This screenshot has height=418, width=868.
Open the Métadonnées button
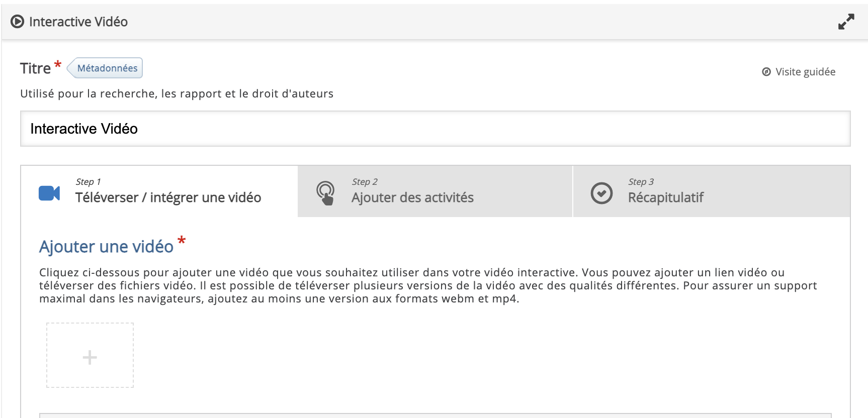click(107, 68)
